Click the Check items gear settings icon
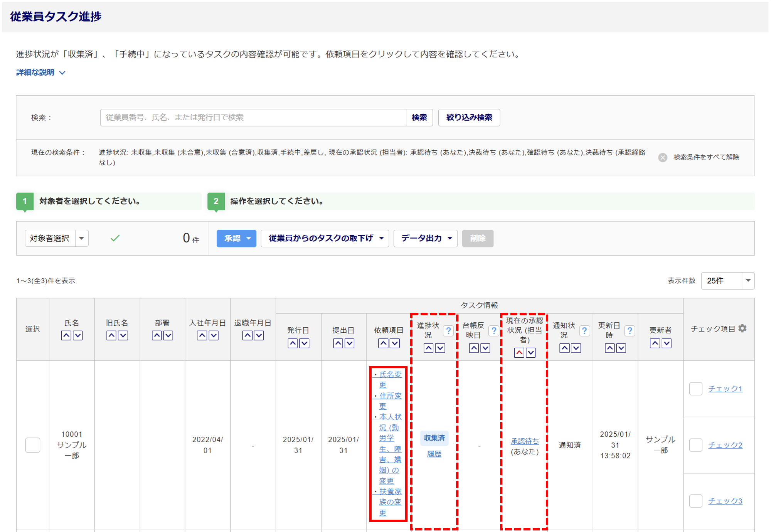Image resolution: width=771 pixels, height=532 pixels. click(x=742, y=328)
